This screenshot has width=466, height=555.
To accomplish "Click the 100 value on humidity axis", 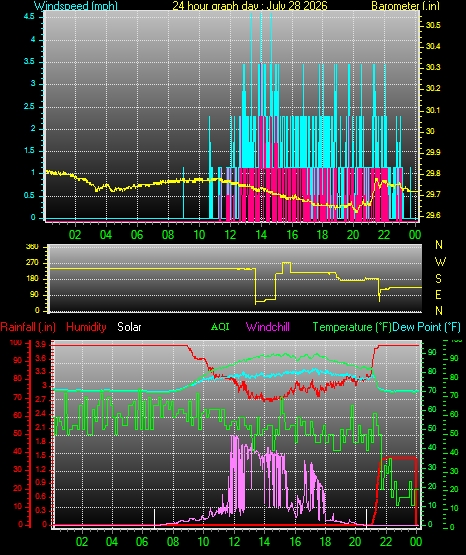I will click(16, 343).
